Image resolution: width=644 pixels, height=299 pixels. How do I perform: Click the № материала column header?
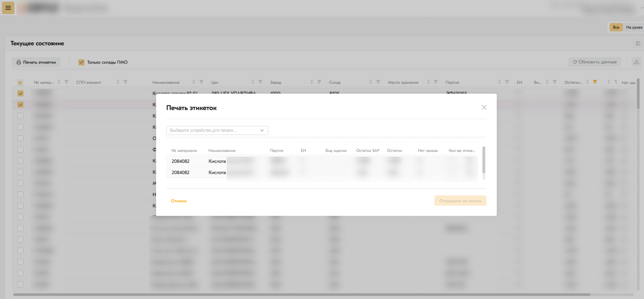pyautogui.click(x=184, y=151)
